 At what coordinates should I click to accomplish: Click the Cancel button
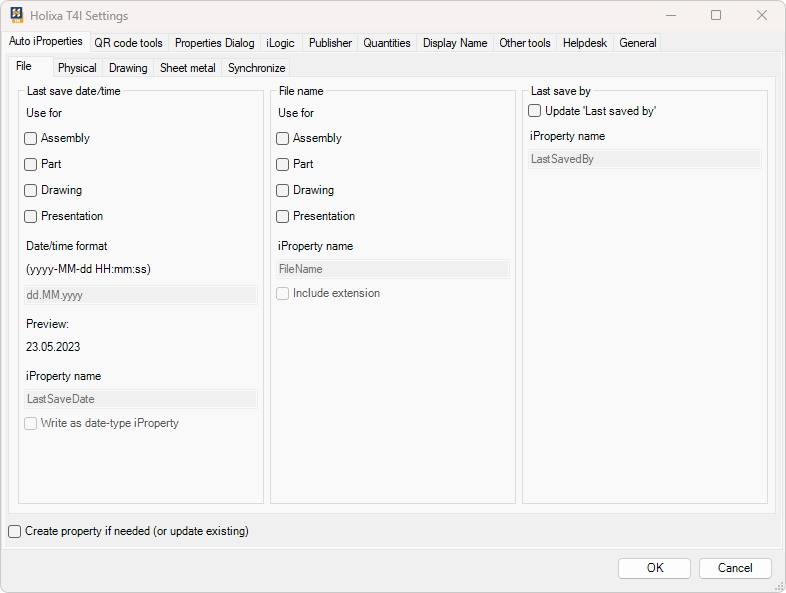coord(735,568)
